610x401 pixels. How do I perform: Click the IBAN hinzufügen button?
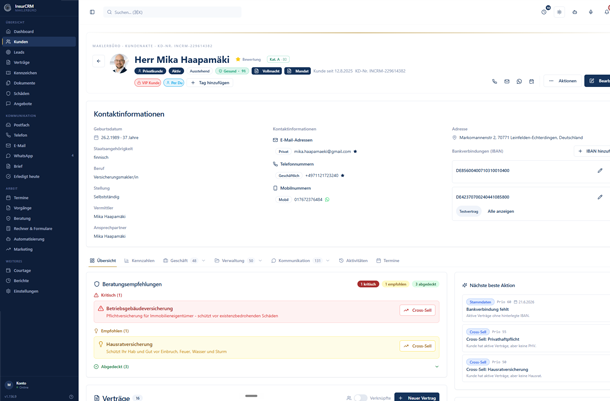tap(593, 151)
